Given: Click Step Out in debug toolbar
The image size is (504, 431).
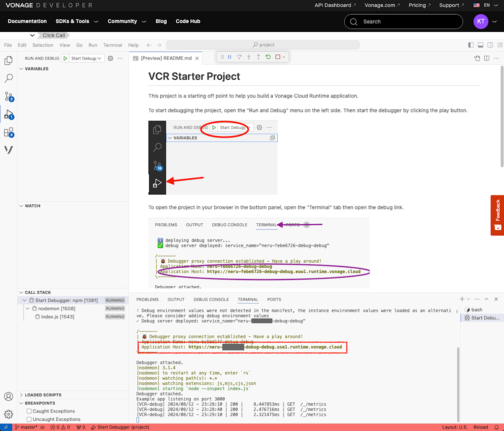Looking at the screenshot, I should pyautogui.click(x=258, y=57).
